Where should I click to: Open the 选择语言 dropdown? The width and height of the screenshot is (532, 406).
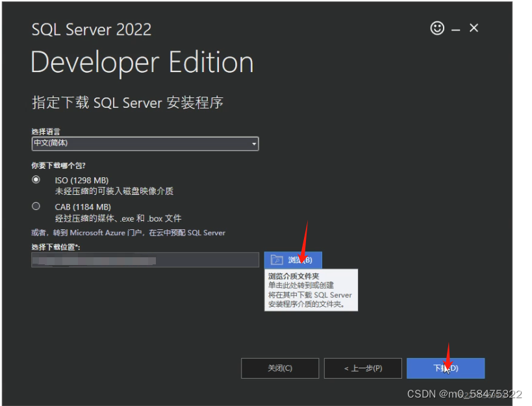144,143
